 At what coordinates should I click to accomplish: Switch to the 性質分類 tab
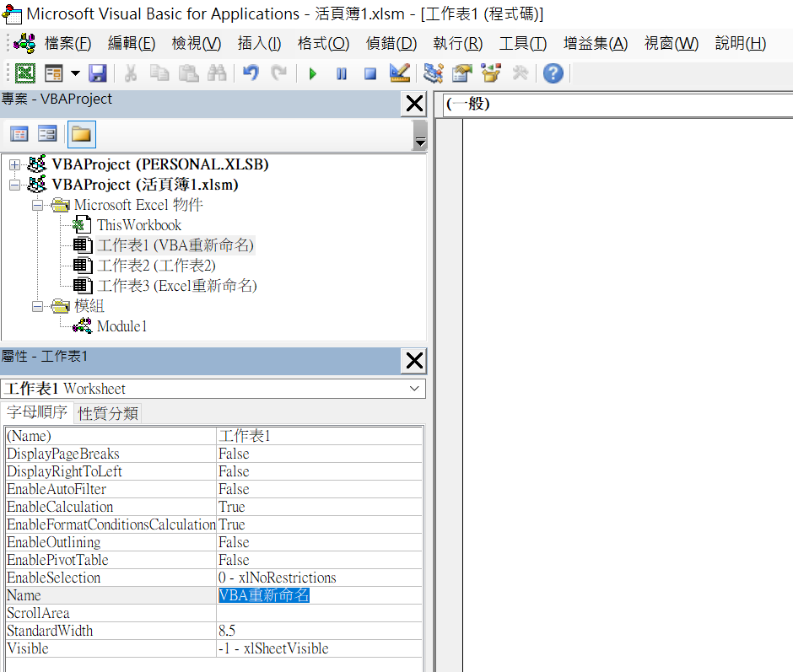point(108,413)
